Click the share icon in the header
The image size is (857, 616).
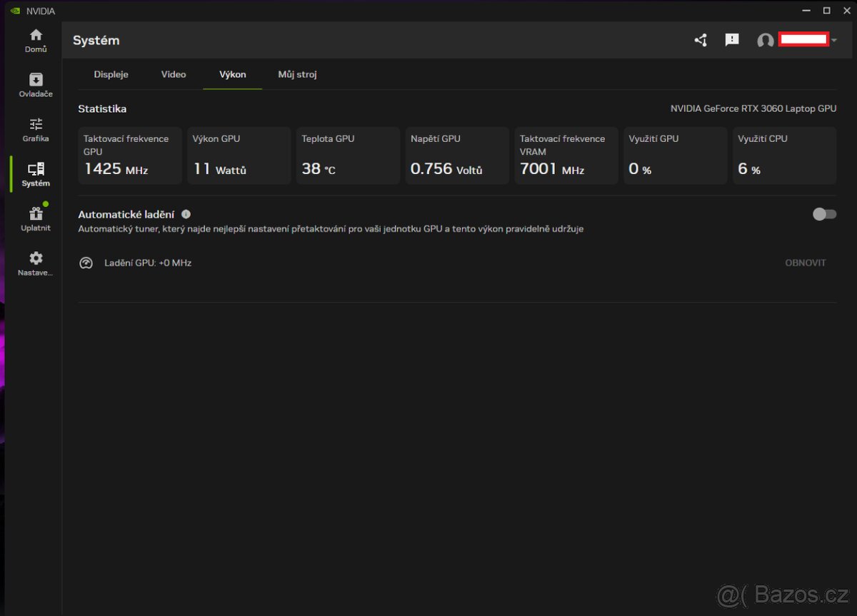(x=700, y=41)
